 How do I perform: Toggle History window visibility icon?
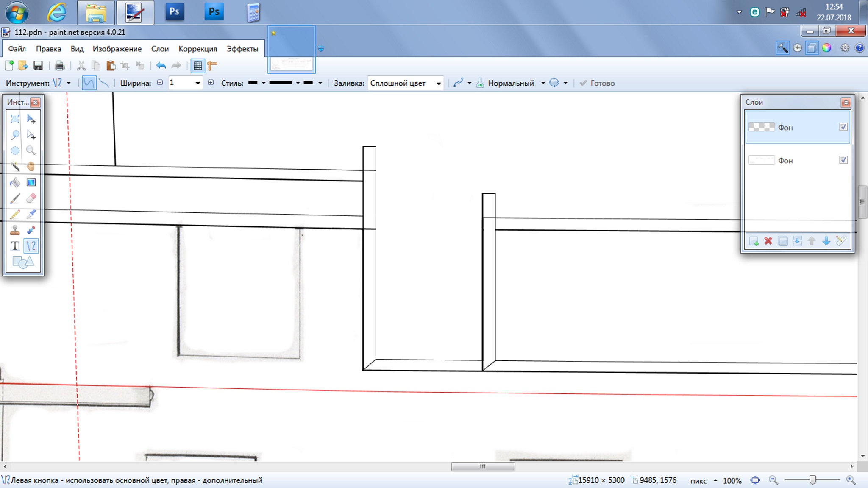(797, 48)
